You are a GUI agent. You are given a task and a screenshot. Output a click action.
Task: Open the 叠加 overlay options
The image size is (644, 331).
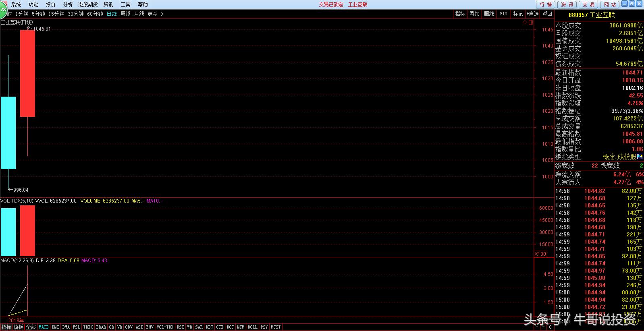[474, 14]
